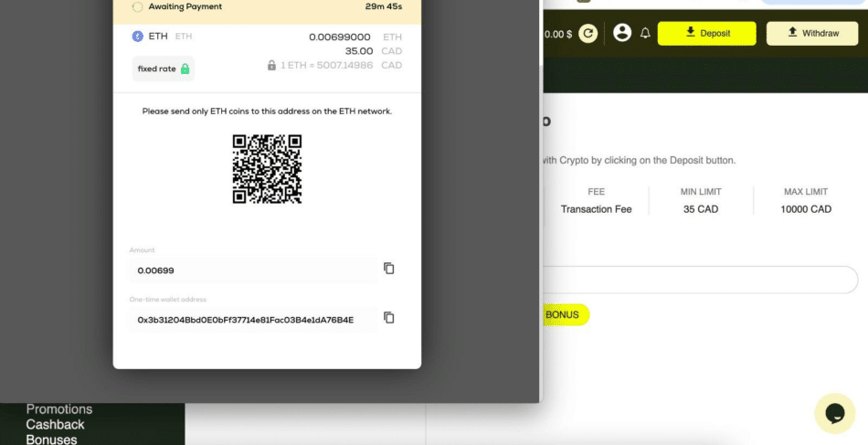
Task: Click the 35 CAD min limit value
Action: (701, 209)
